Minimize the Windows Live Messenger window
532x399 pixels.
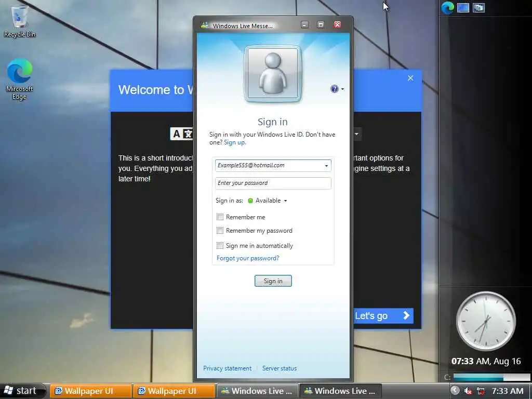coord(304,25)
